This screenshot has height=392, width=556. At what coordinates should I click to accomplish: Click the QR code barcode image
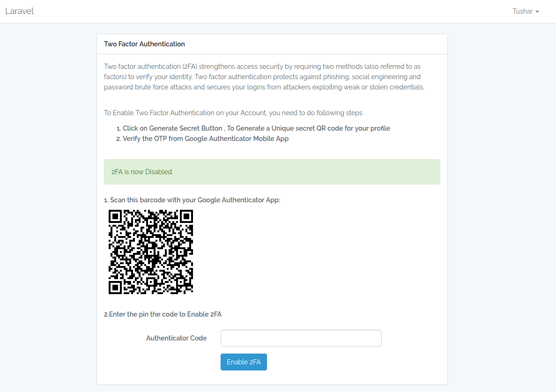pyautogui.click(x=151, y=252)
